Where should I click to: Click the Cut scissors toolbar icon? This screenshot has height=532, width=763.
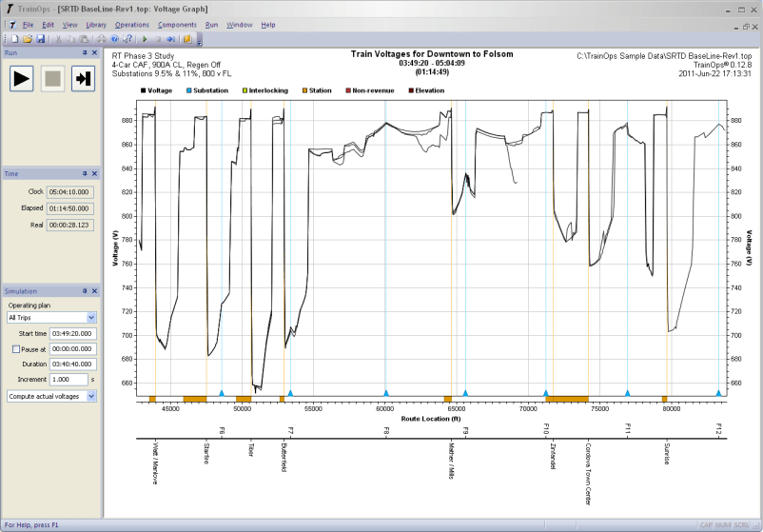[58, 39]
